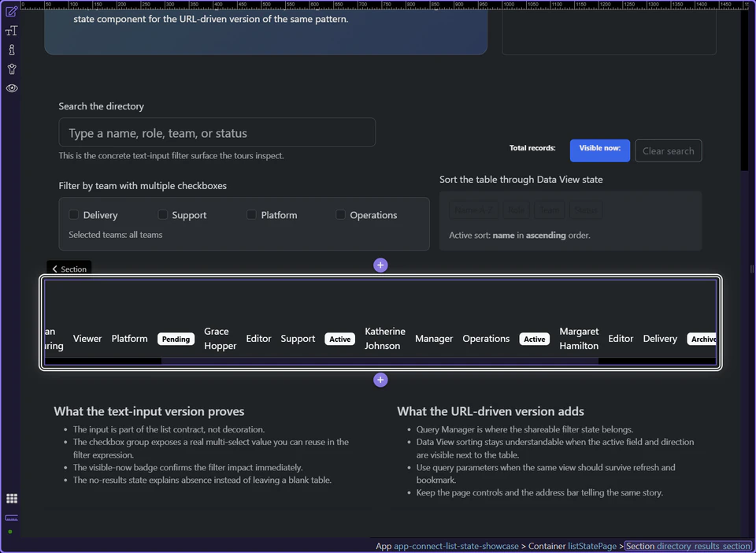Viewport: 756px width, 553px height.
Task: Check the Platform team checkbox
Action: tap(252, 214)
